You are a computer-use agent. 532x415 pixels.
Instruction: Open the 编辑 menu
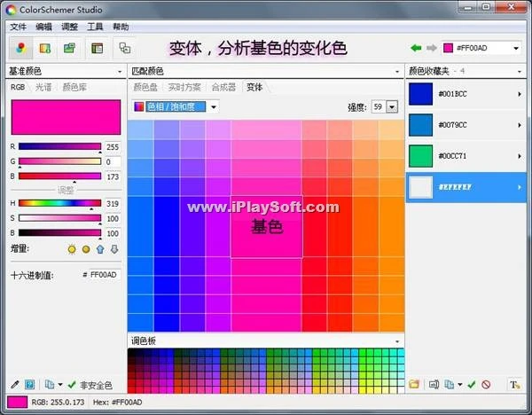[x=43, y=27]
